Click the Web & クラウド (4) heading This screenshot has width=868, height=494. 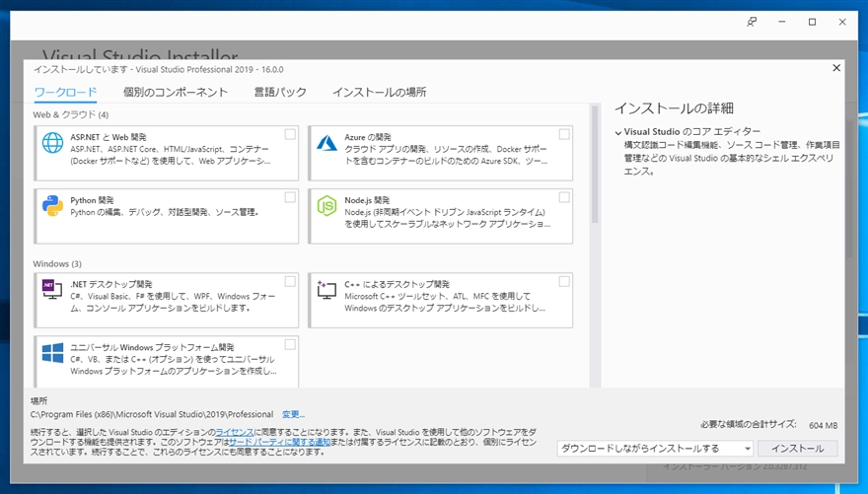click(x=71, y=114)
